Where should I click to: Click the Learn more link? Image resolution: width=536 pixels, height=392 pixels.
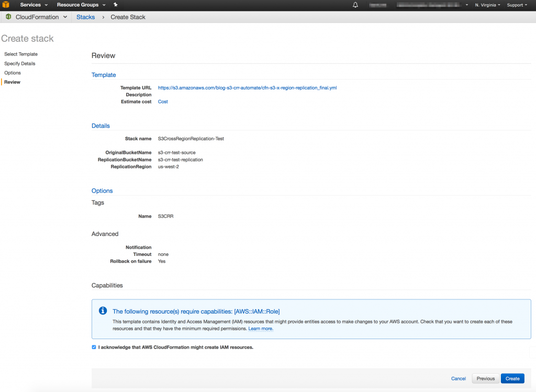pyautogui.click(x=261, y=329)
